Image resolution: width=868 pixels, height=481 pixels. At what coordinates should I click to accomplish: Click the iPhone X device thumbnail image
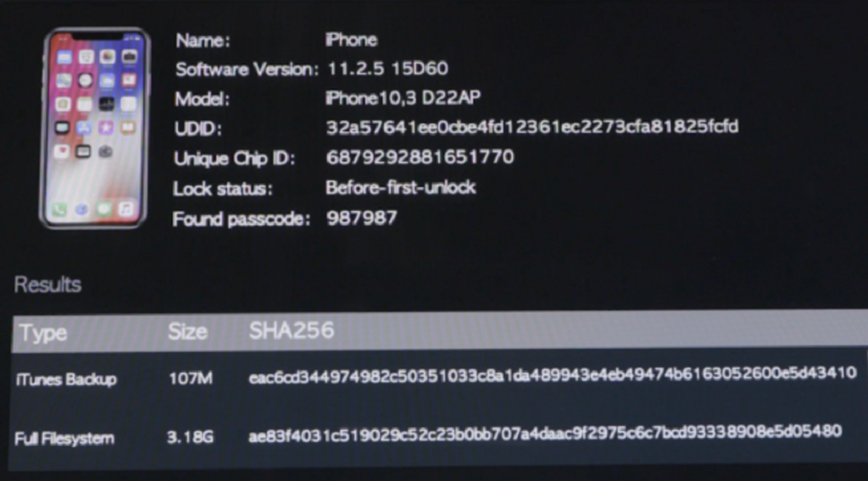[95, 128]
